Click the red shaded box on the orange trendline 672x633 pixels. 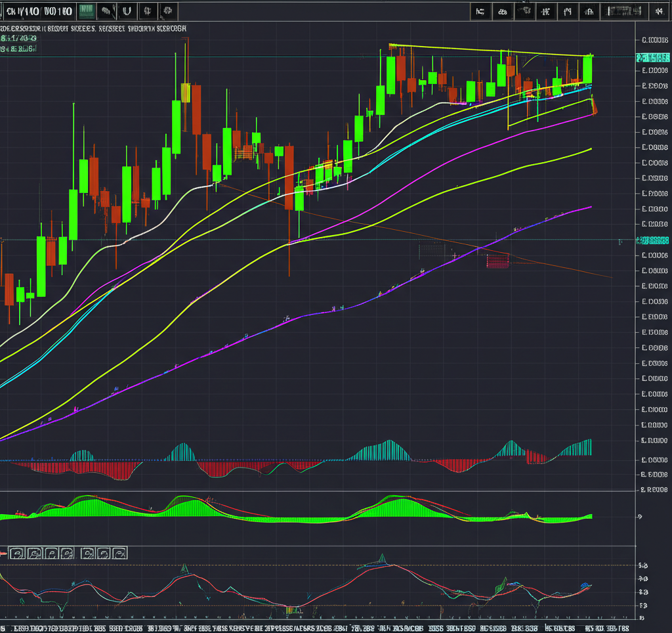click(x=497, y=261)
